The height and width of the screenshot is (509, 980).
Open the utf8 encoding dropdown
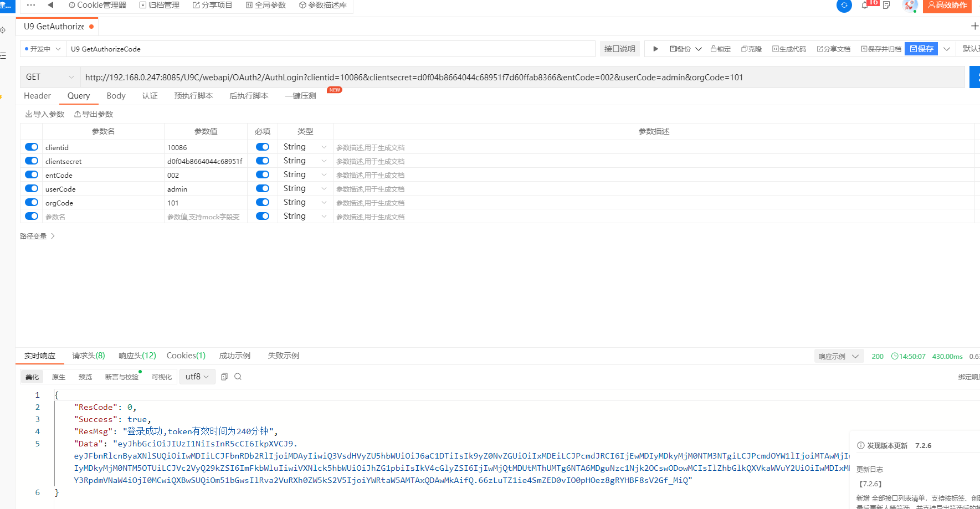click(x=197, y=377)
